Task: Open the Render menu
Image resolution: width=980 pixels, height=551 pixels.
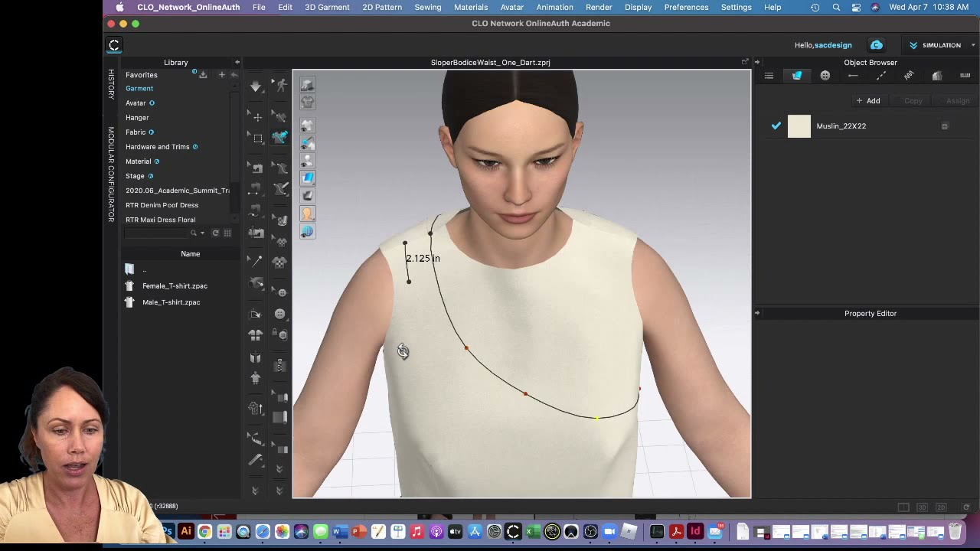Action: (x=599, y=7)
